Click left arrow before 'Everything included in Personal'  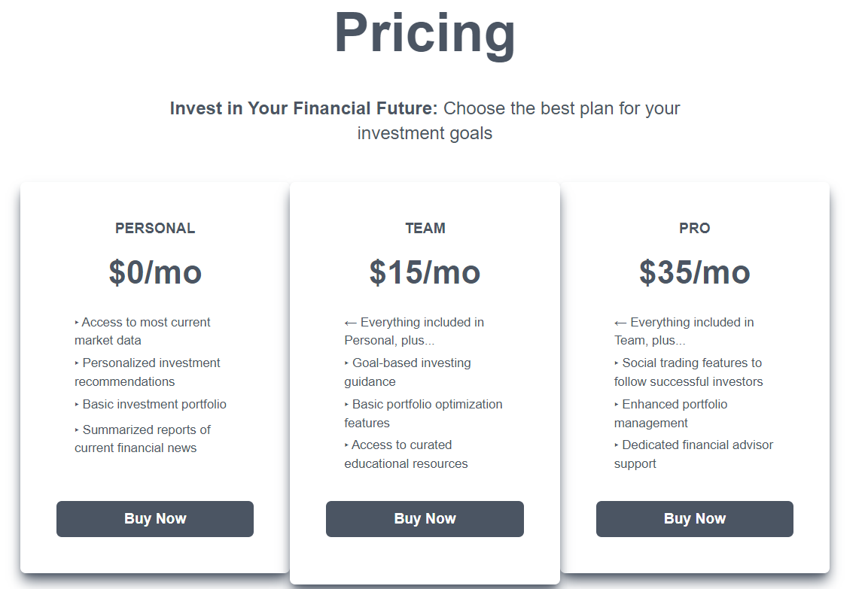[x=350, y=323]
